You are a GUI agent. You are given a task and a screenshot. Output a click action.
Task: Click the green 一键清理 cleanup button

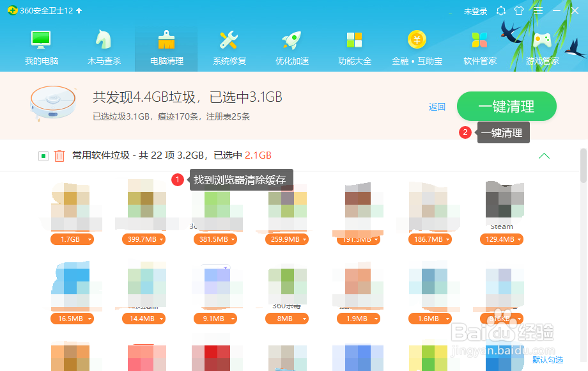506,106
